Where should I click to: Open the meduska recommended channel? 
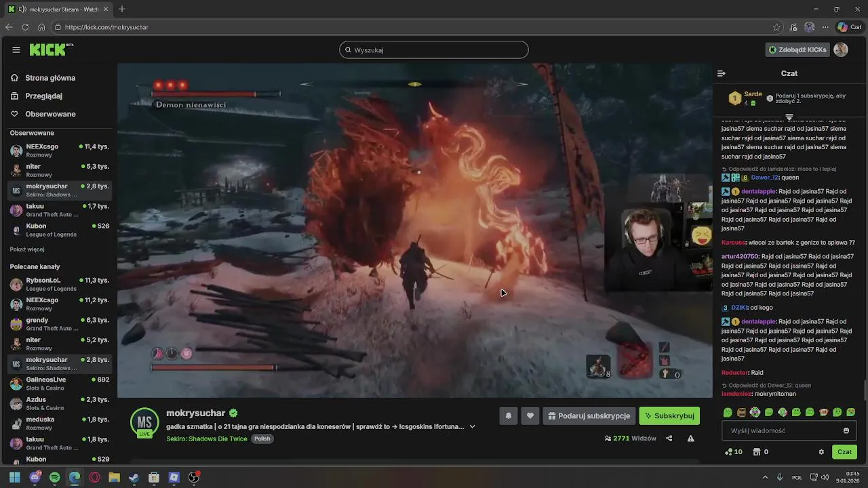[60, 423]
